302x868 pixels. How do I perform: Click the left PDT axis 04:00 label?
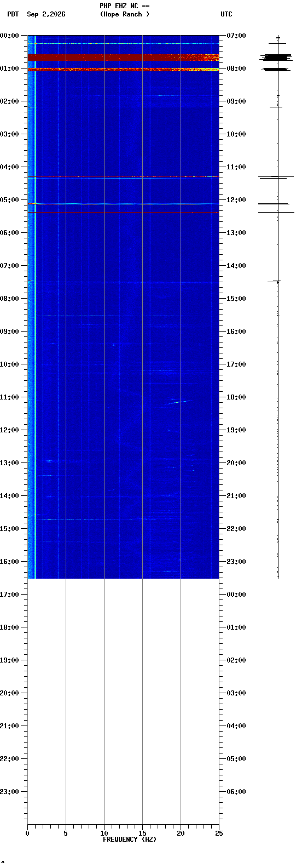[x=10, y=167]
